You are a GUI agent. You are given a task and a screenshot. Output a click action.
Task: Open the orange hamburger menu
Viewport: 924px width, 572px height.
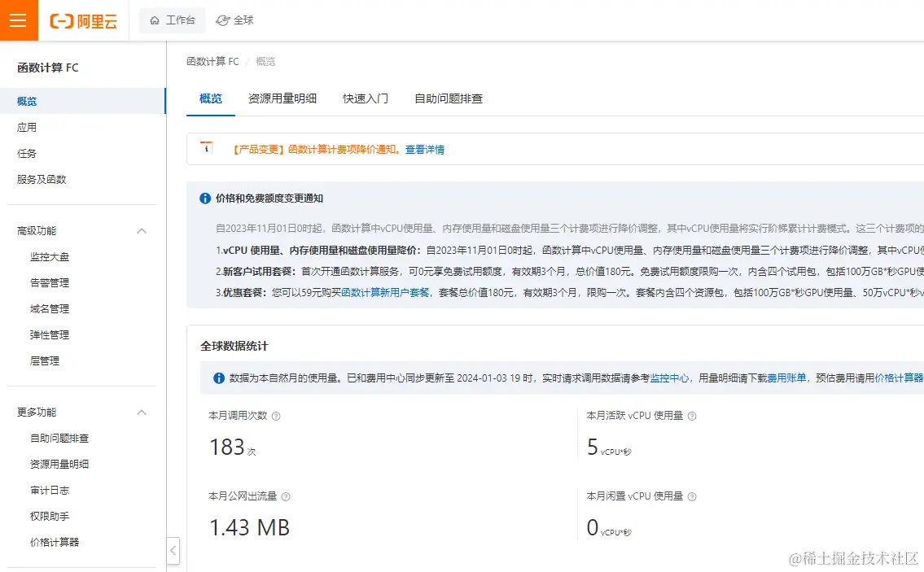tap(18, 20)
